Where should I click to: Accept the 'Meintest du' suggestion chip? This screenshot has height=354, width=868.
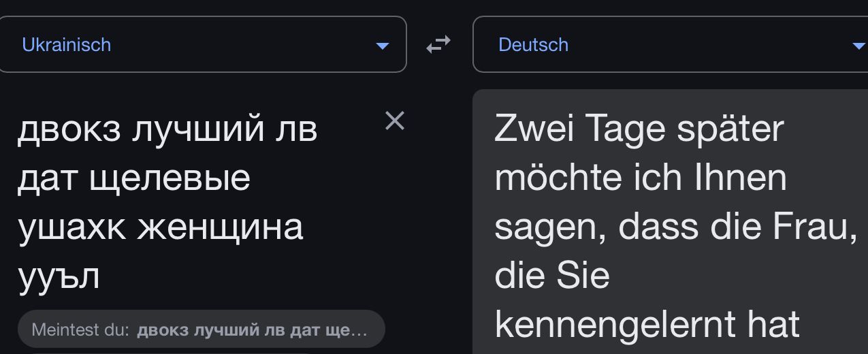tap(201, 330)
